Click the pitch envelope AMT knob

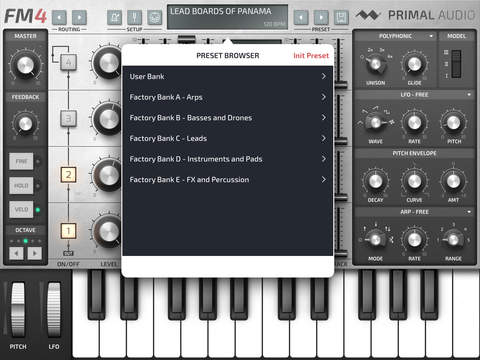pyautogui.click(x=453, y=181)
